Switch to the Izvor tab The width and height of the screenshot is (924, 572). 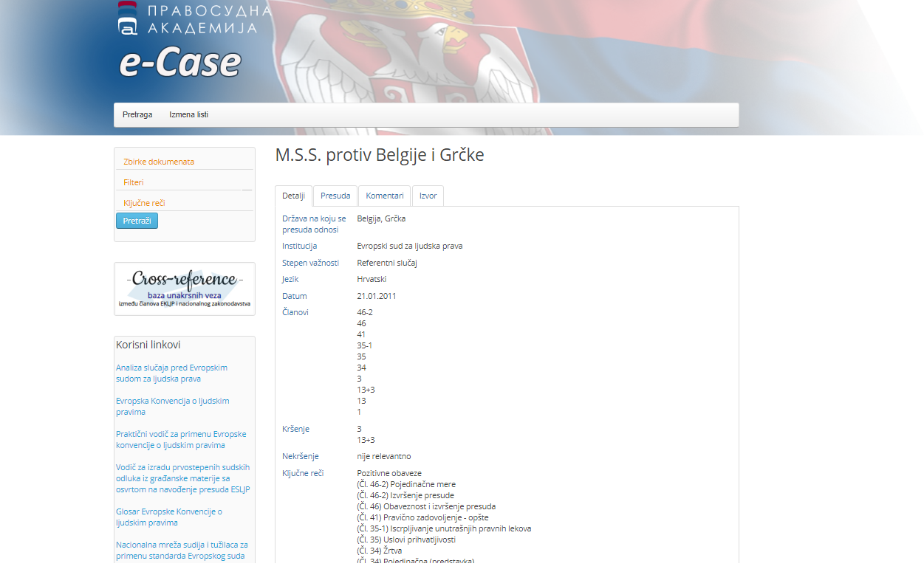[428, 196]
